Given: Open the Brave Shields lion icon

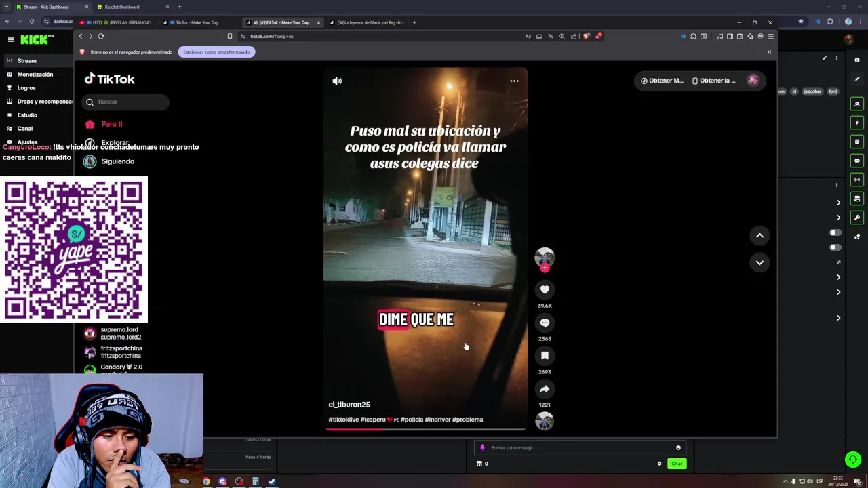Looking at the screenshot, I should click(587, 36).
